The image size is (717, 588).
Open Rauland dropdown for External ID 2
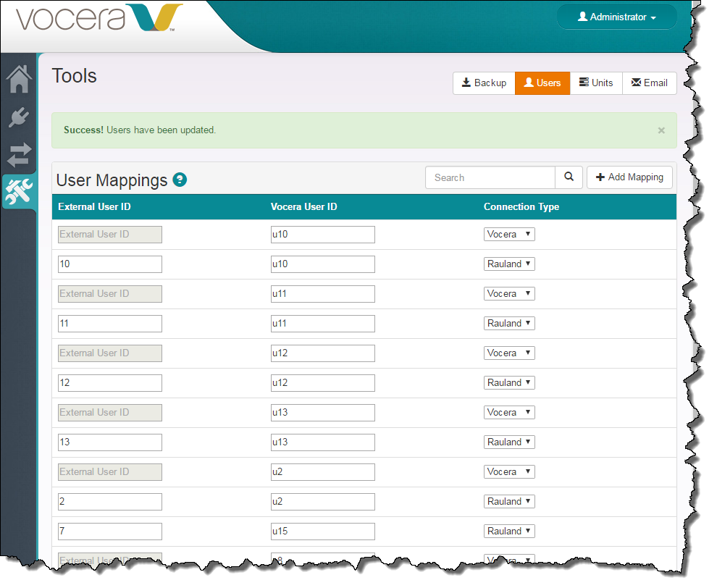(x=509, y=502)
